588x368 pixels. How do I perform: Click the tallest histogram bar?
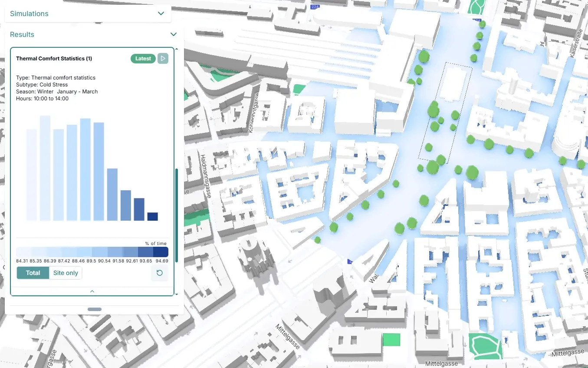45,168
